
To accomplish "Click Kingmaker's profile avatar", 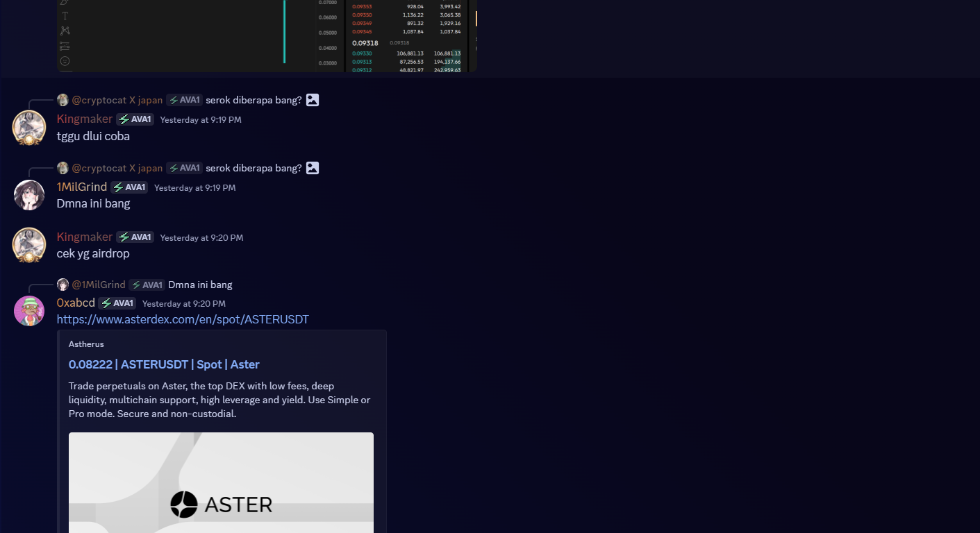I will (28, 127).
